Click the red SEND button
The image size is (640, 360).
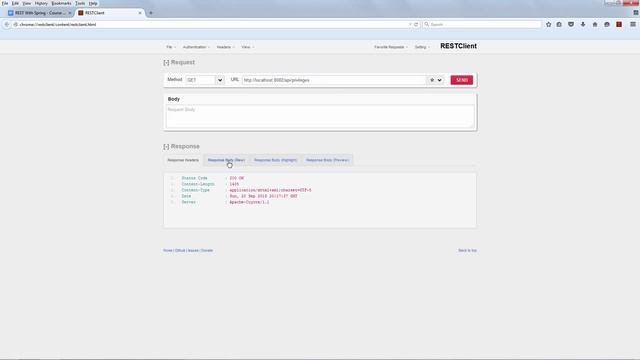[462, 80]
